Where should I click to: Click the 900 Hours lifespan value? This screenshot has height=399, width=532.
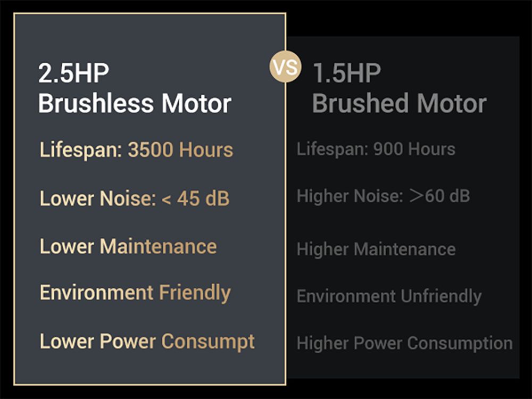pos(414,149)
